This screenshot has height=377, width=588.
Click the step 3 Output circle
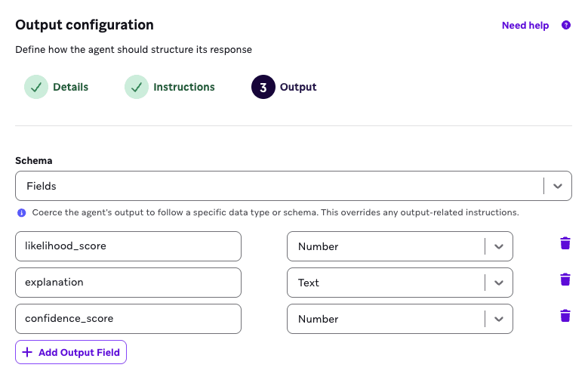263,87
